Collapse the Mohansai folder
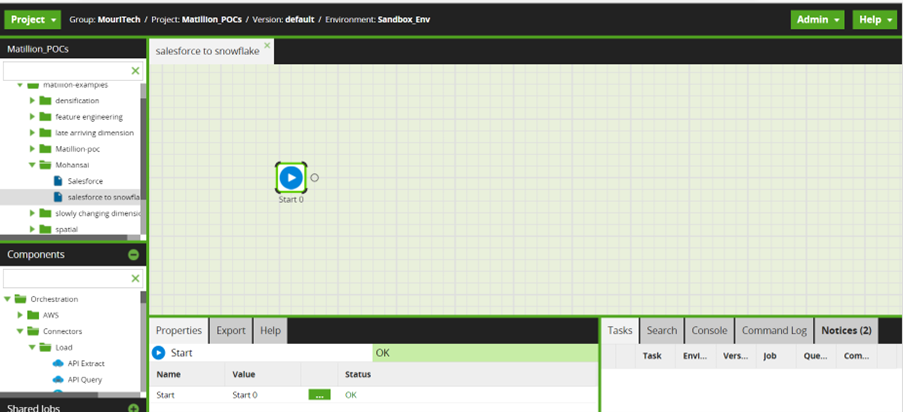 pyautogui.click(x=33, y=165)
